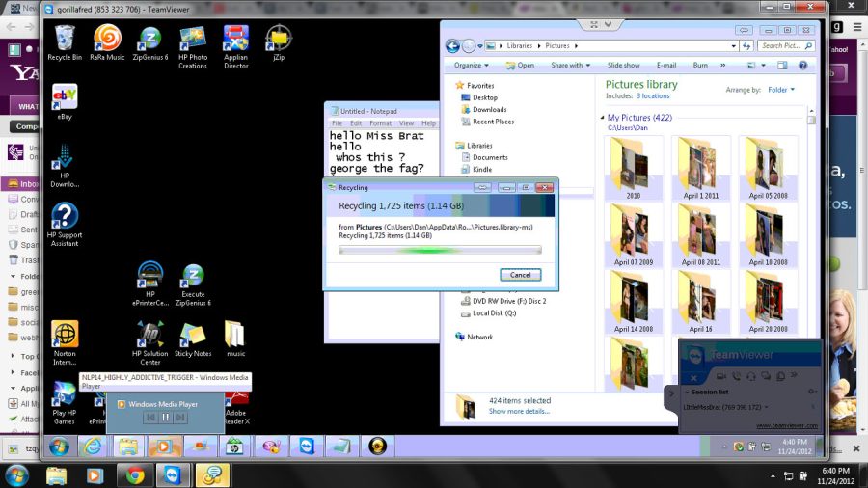Click the 3 locations link
The image size is (868, 488).
pos(653,96)
